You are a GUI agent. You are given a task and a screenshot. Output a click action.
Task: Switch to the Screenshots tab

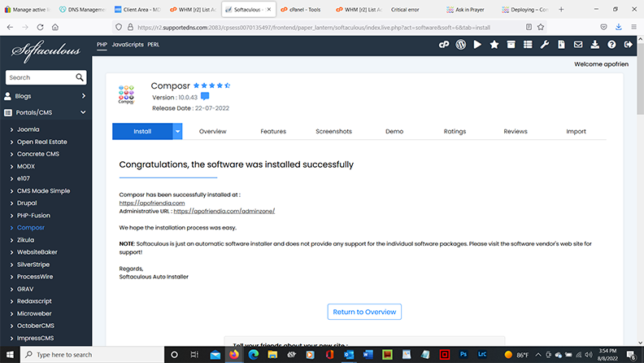click(x=333, y=131)
